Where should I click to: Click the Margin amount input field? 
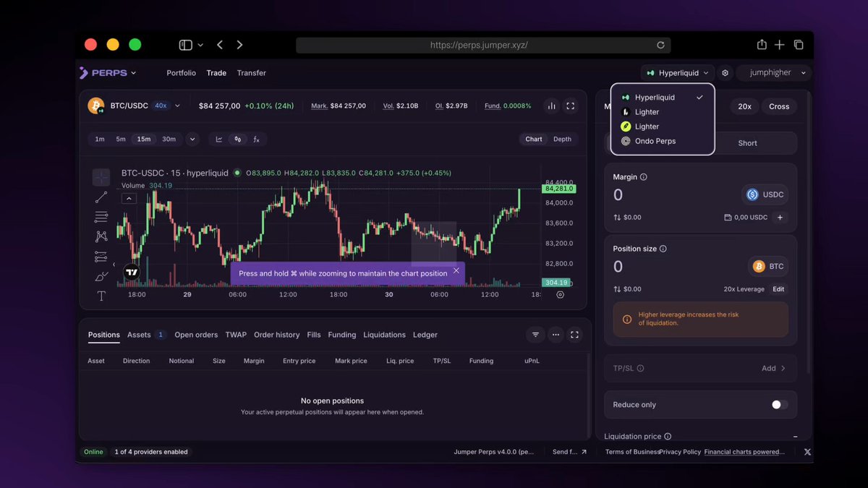(674, 194)
